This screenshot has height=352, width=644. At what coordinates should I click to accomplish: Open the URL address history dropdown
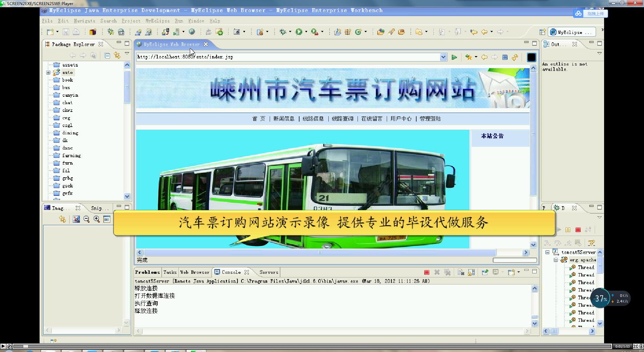pyautogui.click(x=443, y=57)
